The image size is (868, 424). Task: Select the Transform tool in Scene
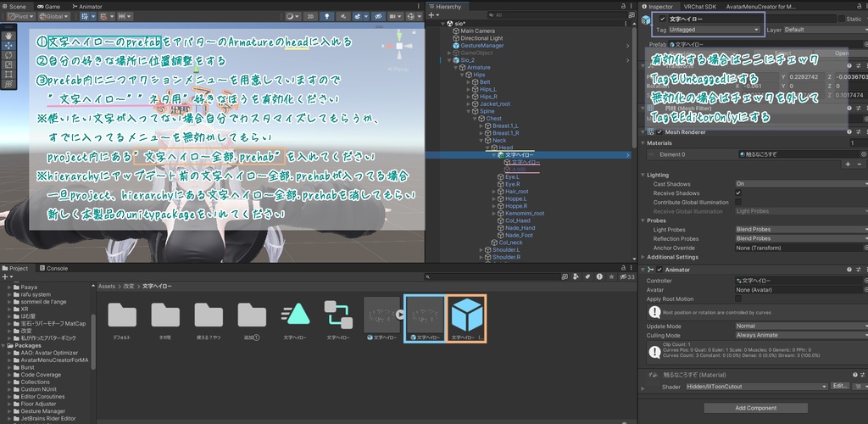click(8, 84)
